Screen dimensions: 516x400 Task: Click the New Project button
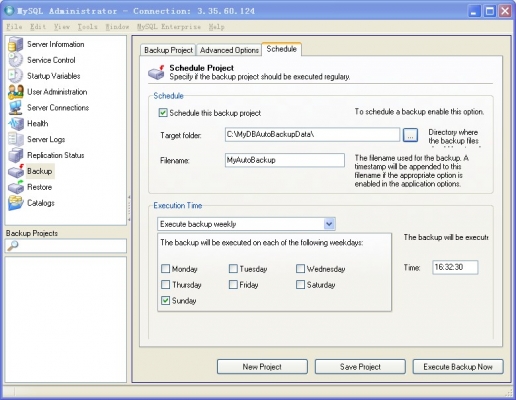point(262,367)
